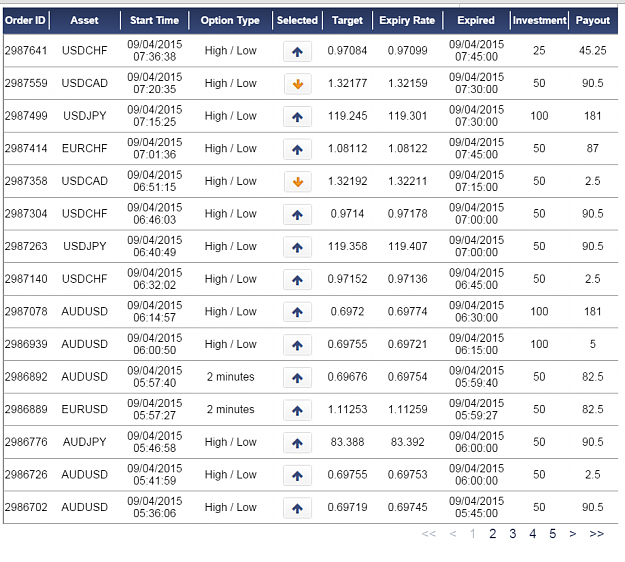Click the AUDJPY asset cell
Screen dimensions: 625x562
tap(85, 442)
